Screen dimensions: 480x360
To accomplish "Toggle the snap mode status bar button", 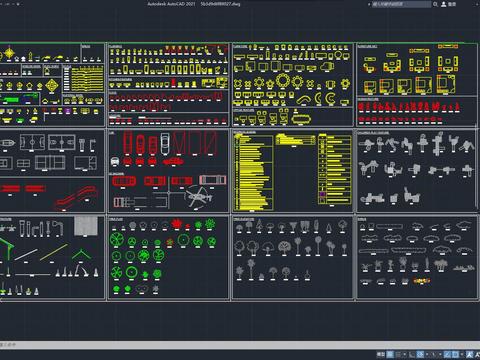I will [x=398, y=354].
